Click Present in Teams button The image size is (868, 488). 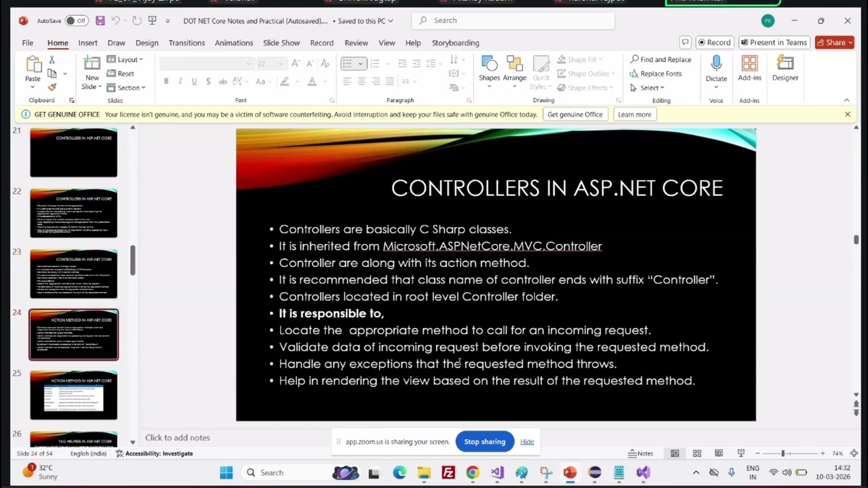tap(773, 42)
